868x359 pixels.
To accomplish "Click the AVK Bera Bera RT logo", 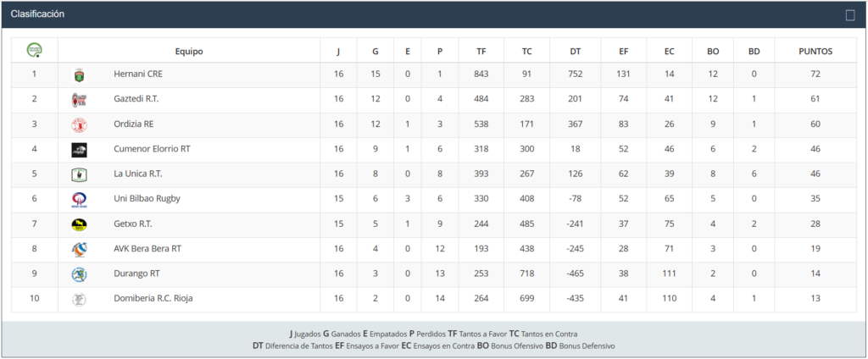I will click(79, 250).
